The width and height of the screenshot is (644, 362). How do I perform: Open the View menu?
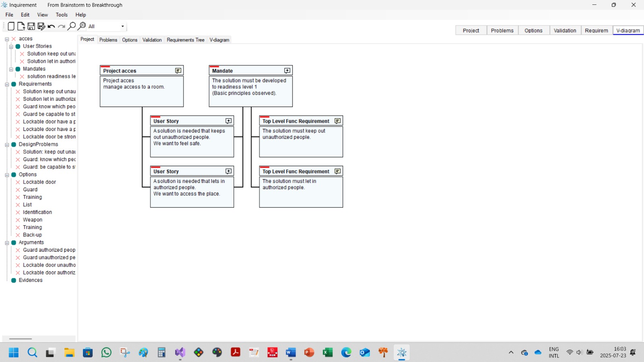click(42, 15)
